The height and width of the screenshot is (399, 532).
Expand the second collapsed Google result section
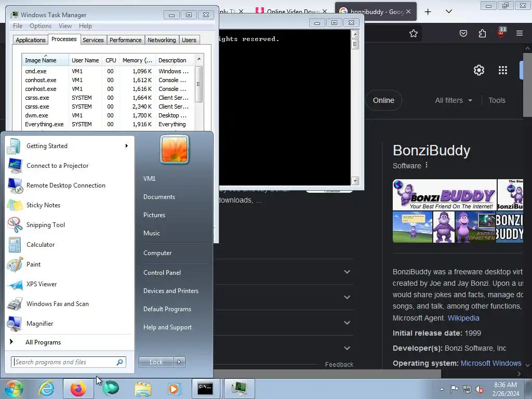[x=347, y=297]
